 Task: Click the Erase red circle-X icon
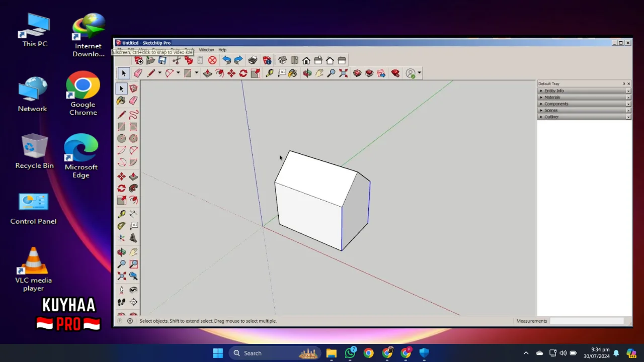pos(212,60)
